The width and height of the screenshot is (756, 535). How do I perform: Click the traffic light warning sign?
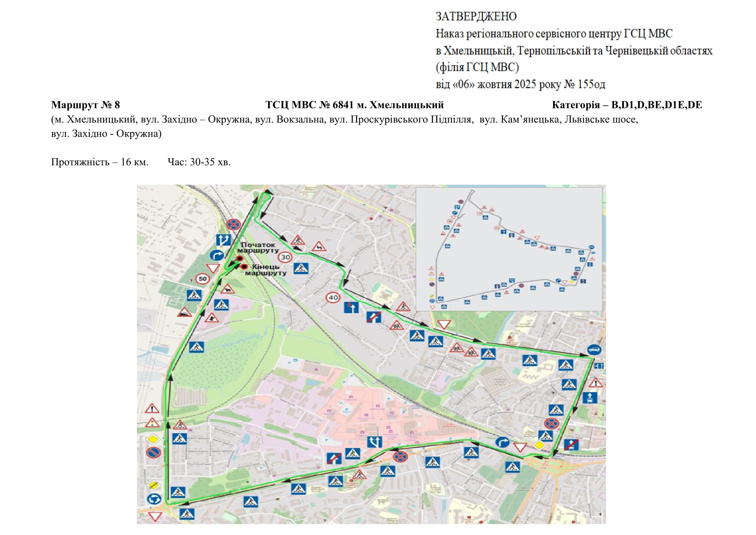pyautogui.click(x=152, y=423)
